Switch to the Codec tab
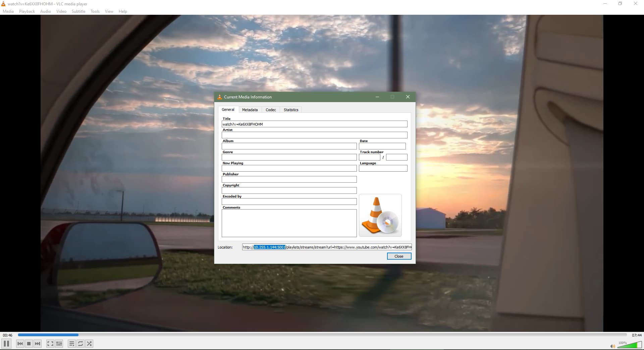This screenshot has width=644, height=350. [271, 110]
